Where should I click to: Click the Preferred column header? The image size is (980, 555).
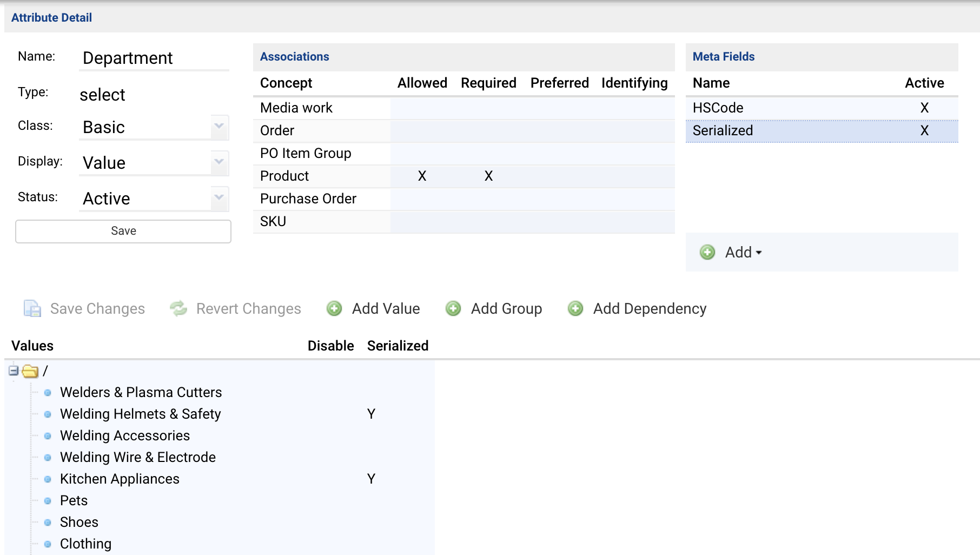(x=559, y=83)
